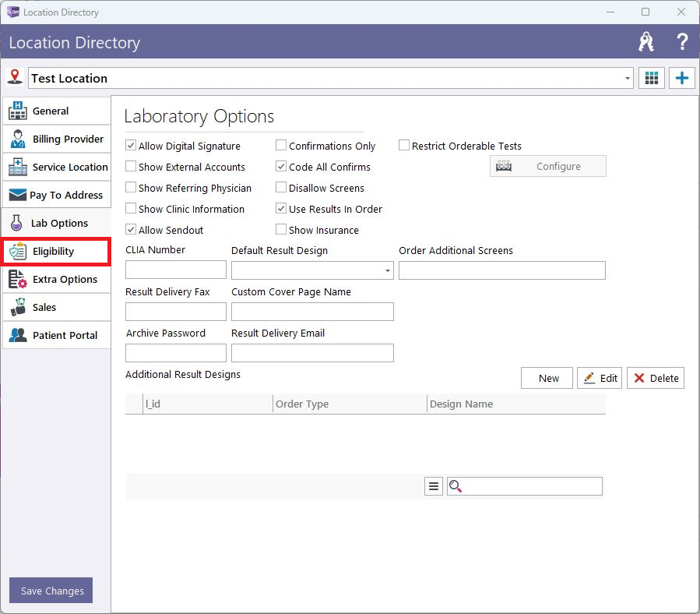Switch to General tab

coord(56,111)
